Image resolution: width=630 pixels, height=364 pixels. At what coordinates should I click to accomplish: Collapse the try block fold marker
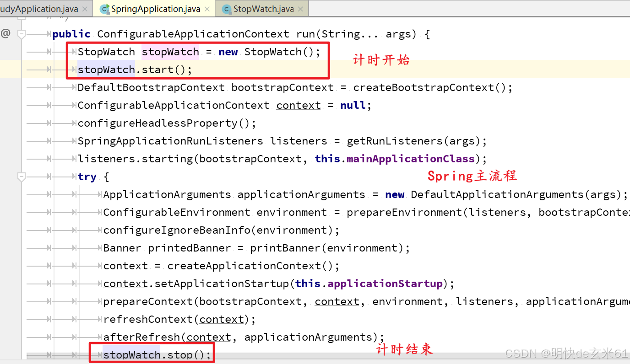(x=21, y=177)
